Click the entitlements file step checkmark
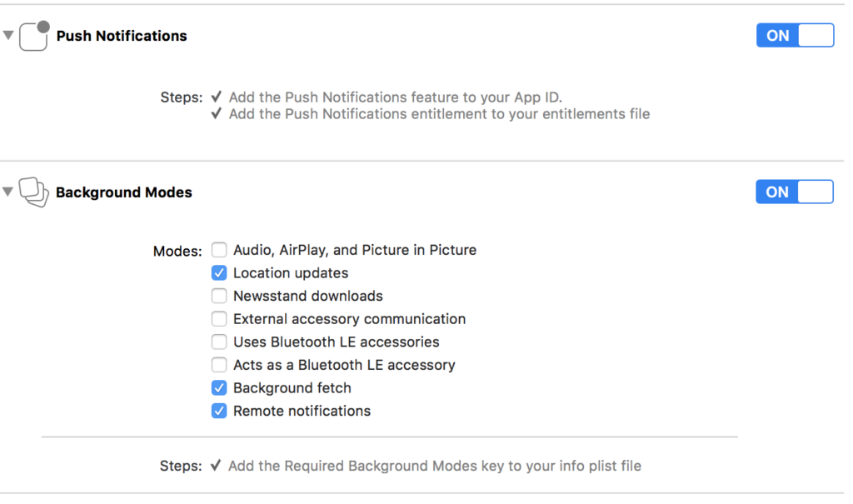The width and height of the screenshot is (853, 504). pyautogui.click(x=217, y=113)
